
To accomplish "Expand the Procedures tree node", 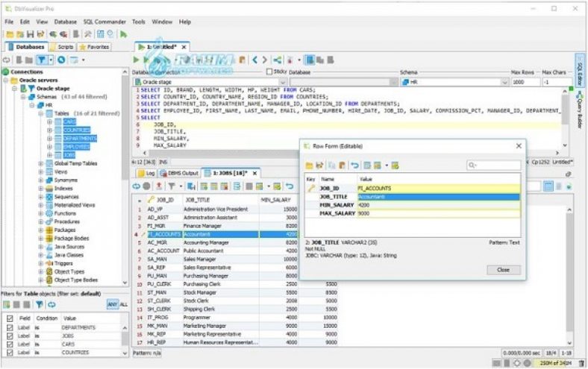I will (x=41, y=221).
